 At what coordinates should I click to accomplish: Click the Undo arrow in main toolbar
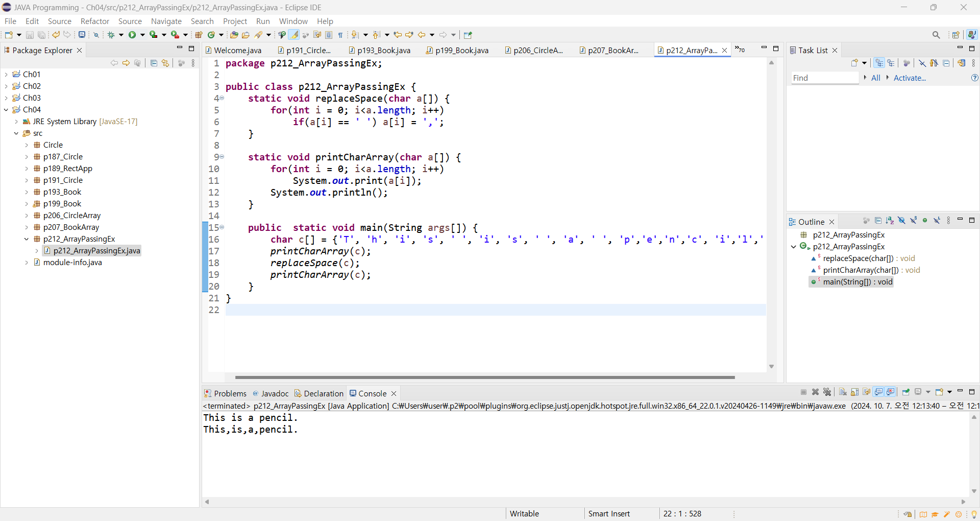[56, 35]
